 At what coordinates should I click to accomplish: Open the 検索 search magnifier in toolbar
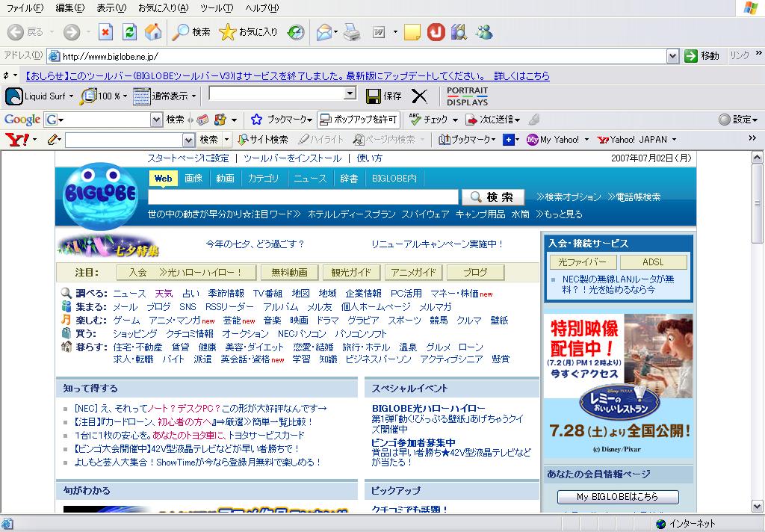pos(192,32)
